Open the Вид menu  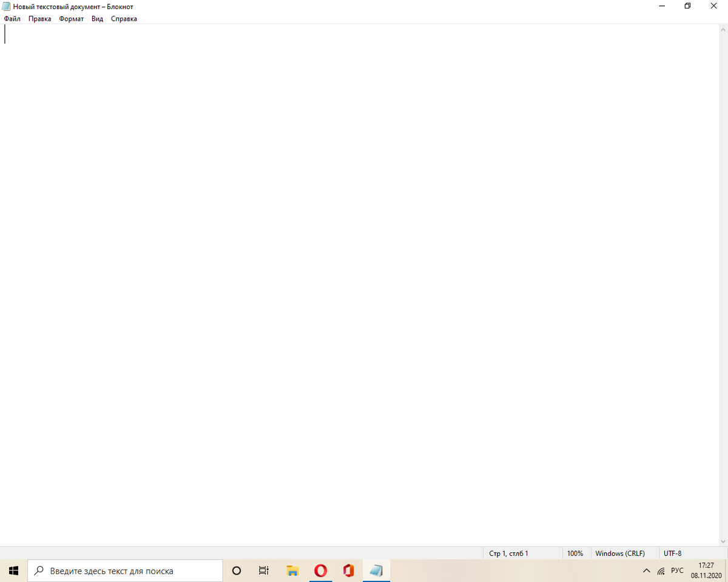pyautogui.click(x=98, y=19)
